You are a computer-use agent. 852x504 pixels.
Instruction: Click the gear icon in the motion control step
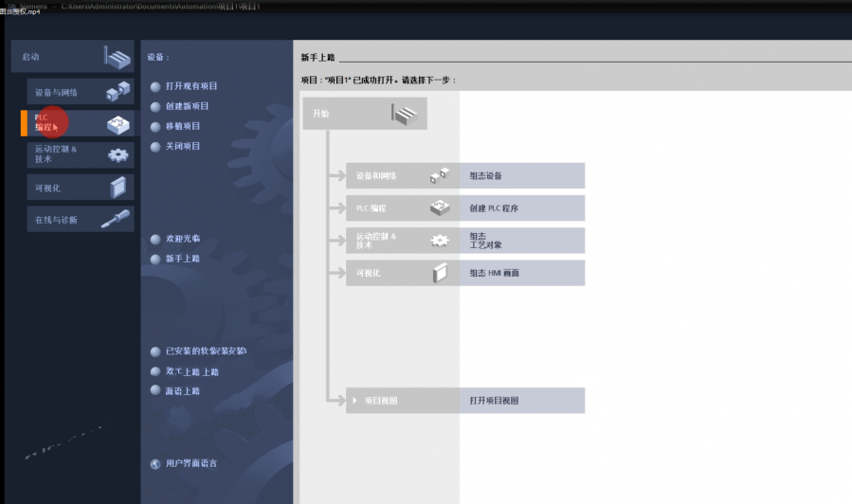(440, 241)
